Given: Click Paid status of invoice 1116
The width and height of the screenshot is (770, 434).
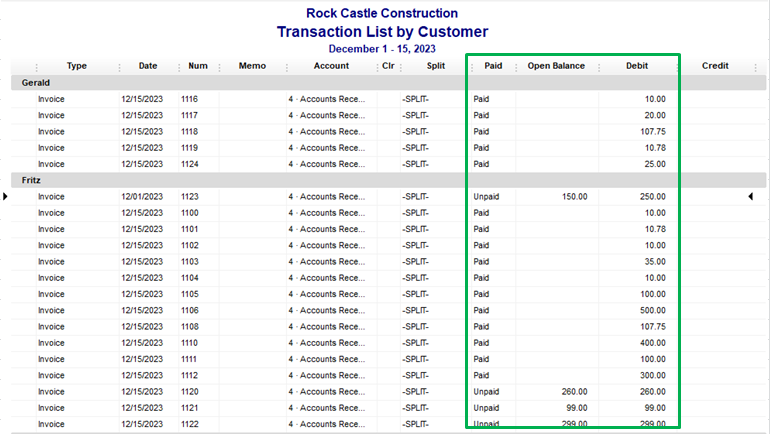Looking at the screenshot, I should 481,99.
